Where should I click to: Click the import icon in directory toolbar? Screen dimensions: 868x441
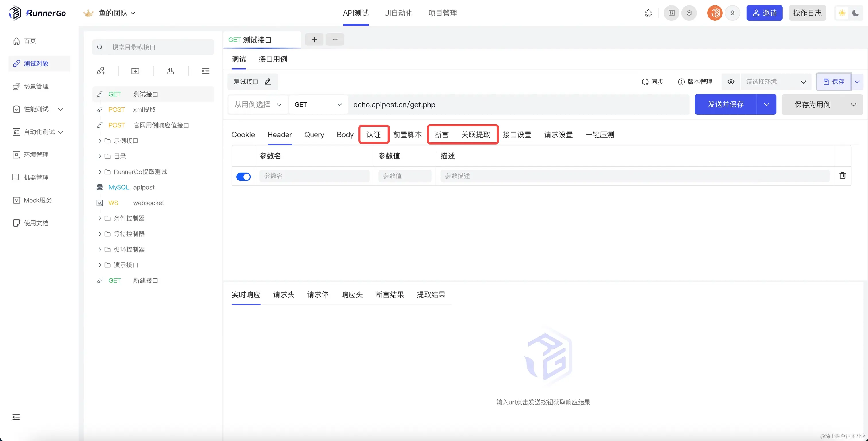click(x=170, y=71)
